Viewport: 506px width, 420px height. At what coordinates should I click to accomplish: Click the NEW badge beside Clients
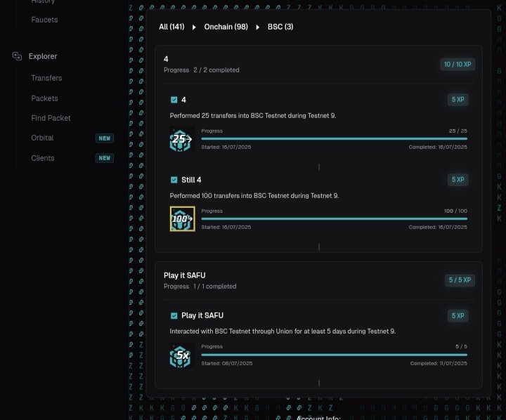tap(105, 158)
